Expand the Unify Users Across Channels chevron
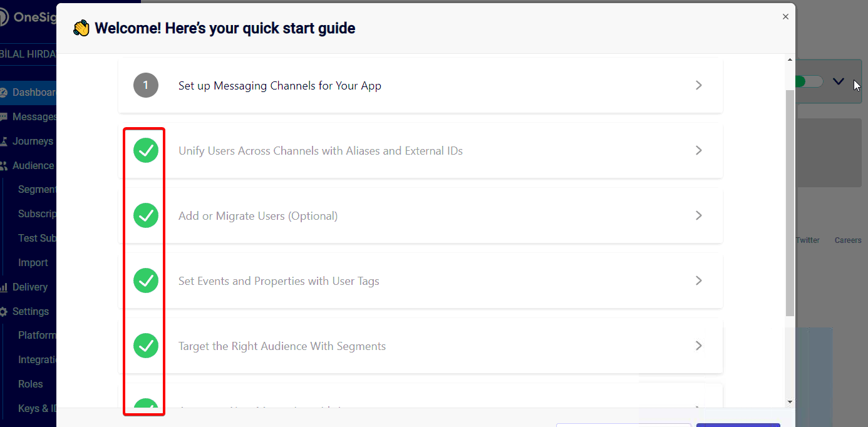 coord(699,150)
